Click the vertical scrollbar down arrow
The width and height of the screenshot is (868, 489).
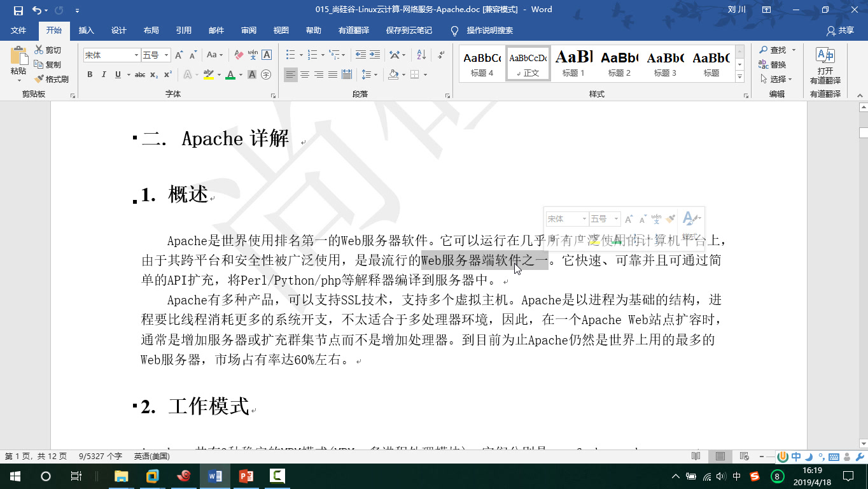point(863,443)
